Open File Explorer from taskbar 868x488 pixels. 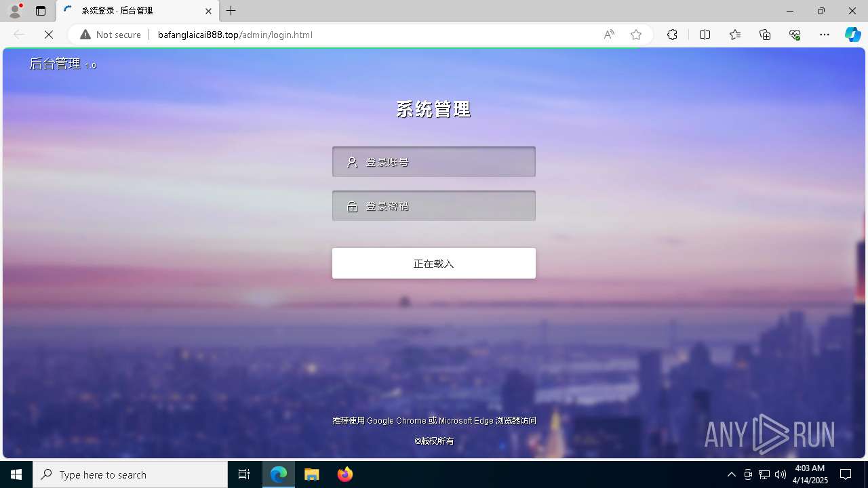pos(312,474)
